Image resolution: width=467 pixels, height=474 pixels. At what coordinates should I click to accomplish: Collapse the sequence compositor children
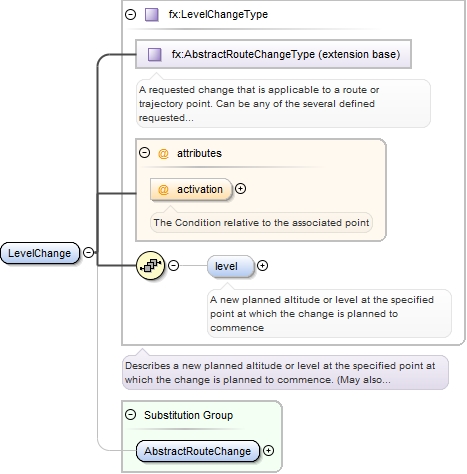click(x=173, y=265)
